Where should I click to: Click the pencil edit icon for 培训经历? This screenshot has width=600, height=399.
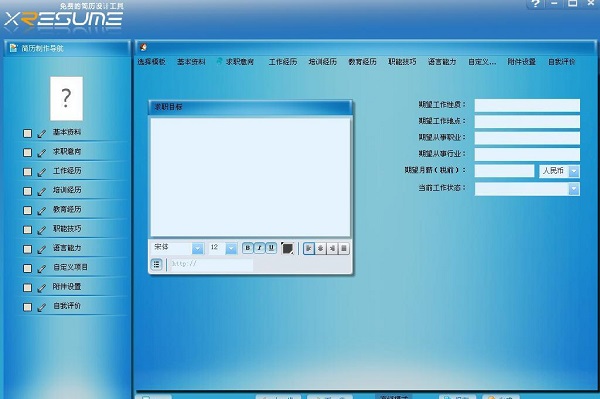tap(41, 191)
